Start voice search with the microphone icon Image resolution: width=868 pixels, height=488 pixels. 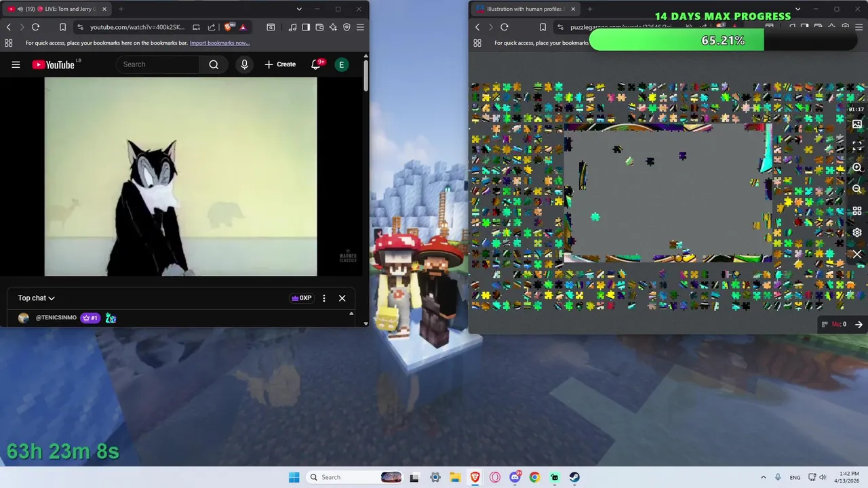[x=245, y=64]
